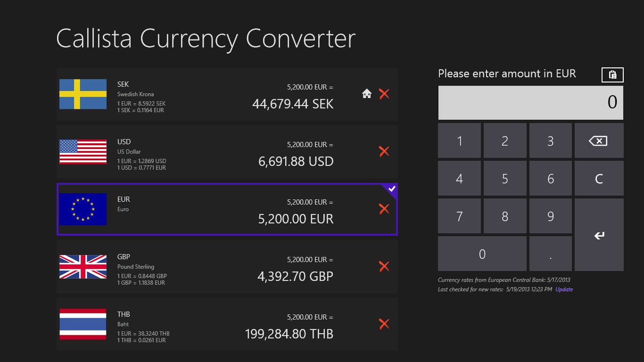Clear the amount with the C button
Image resolution: width=644 pixels, height=362 pixels.
pyautogui.click(x=599, y=178)
